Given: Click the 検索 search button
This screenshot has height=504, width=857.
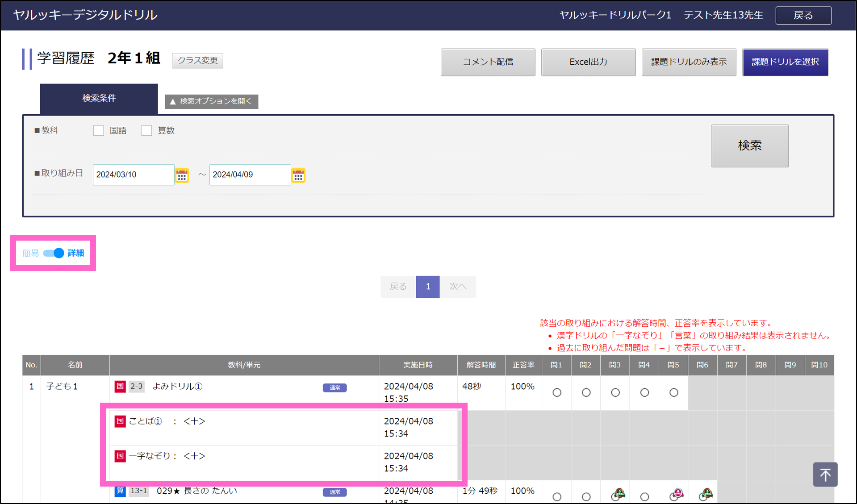Looking at the screenshot, I should click(749, 146).
